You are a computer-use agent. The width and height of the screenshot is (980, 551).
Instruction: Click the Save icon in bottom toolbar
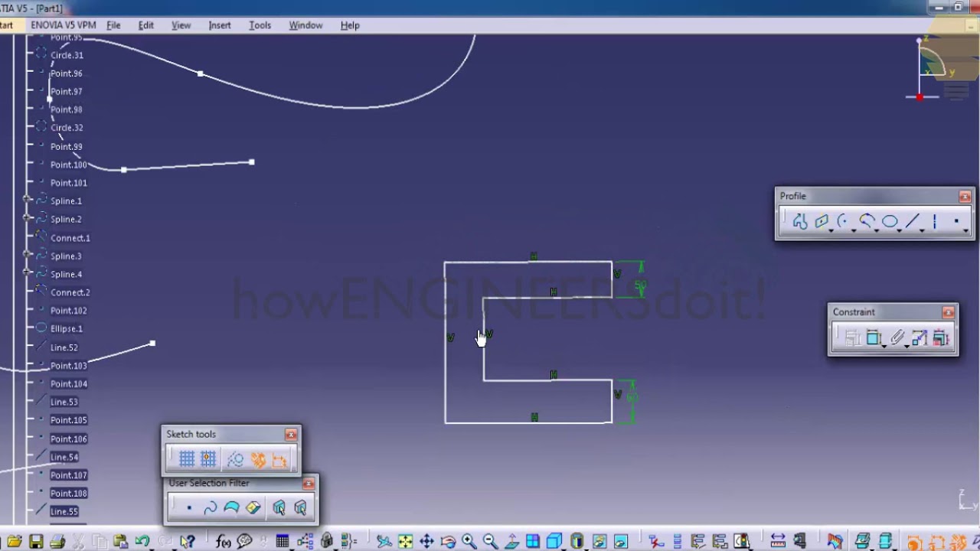(36, 541)
